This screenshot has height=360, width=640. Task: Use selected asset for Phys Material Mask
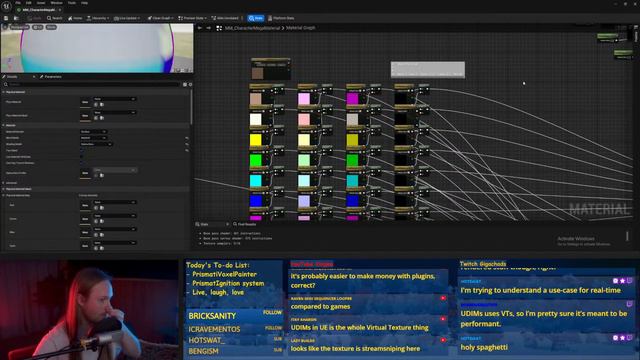point(96,118)
